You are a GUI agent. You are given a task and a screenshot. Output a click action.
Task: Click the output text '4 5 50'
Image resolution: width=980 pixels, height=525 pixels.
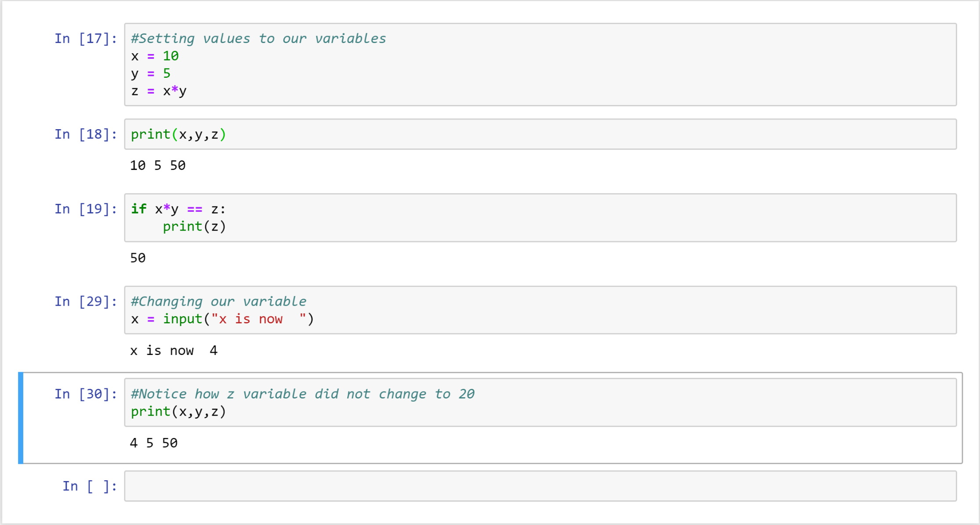coord(154,443)
